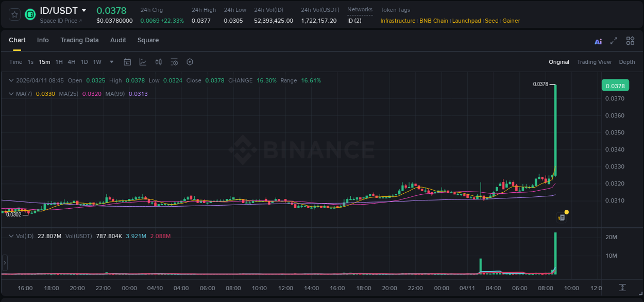Open the trading pair dropdown arrow next to ID/USDT
This screenshot has width=644, height=302.
[84, 10]
